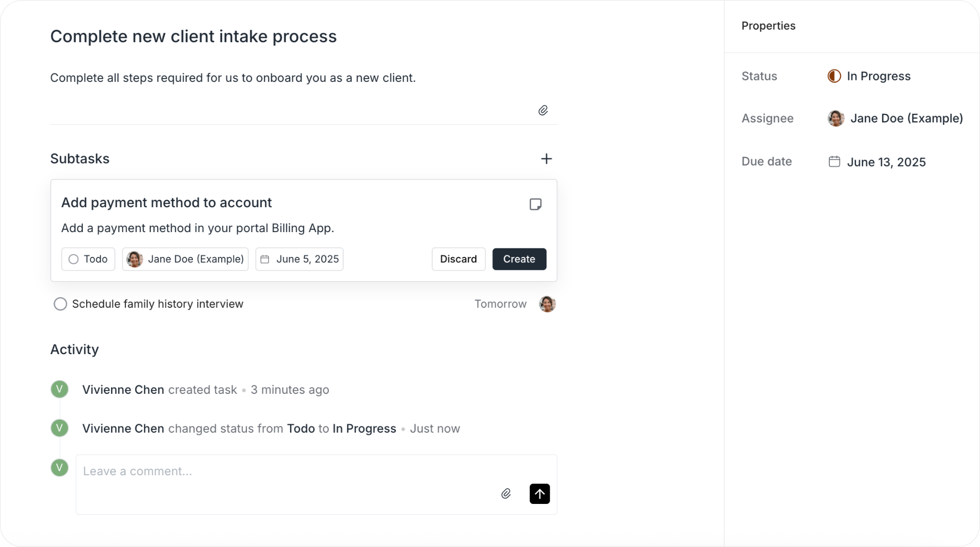Click the comment box attachment paperclip
This screenshot has height=547, width=980.
coord(506,494)
